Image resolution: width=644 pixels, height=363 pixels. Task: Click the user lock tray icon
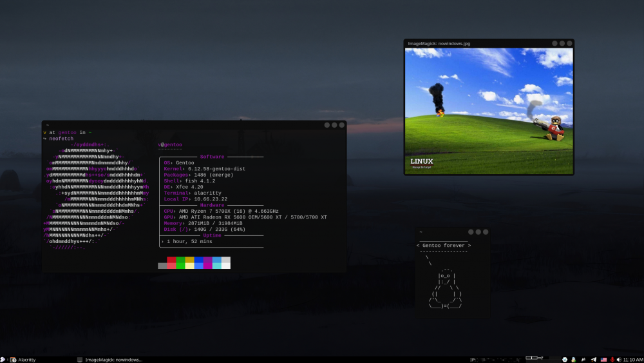point(573,359)
